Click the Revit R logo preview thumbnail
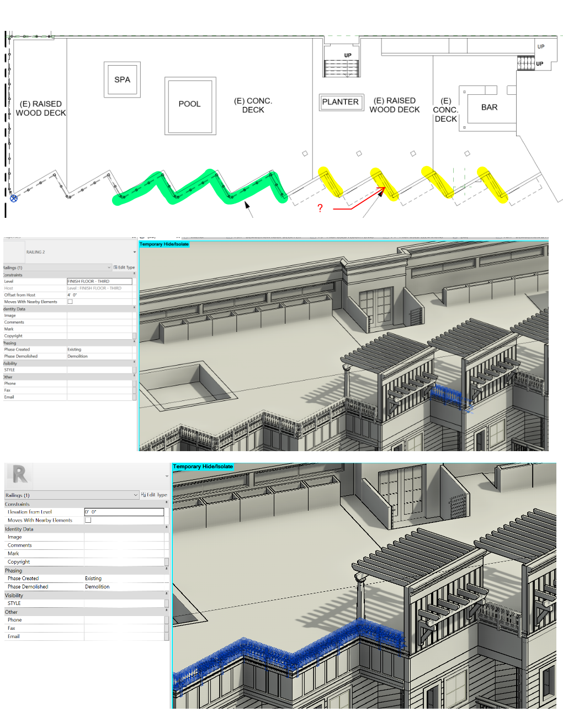This screenshot has width=563, height=728. (18, 474)
